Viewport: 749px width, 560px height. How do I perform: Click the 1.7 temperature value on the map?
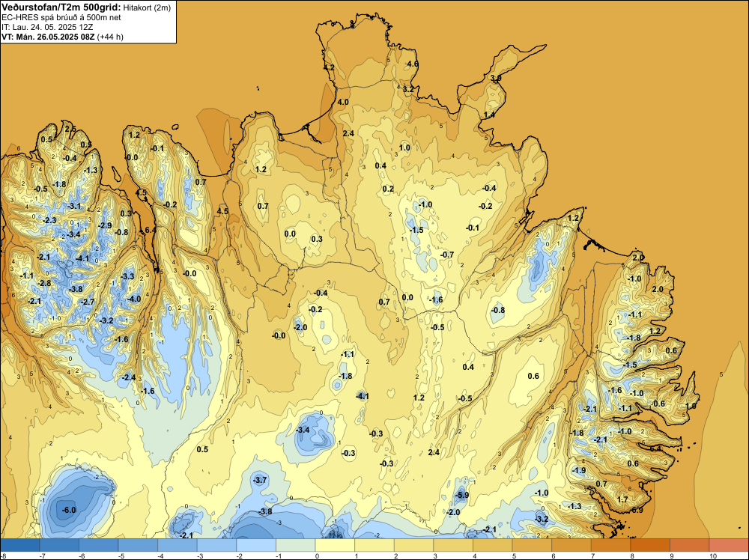coord(622,500)
